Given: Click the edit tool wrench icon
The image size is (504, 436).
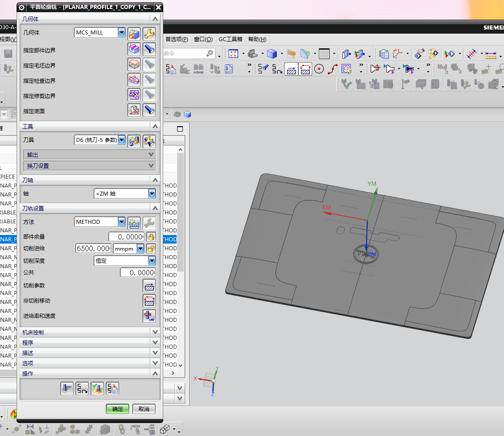Looking at the screenshot, I should click(x=149, y=141).
